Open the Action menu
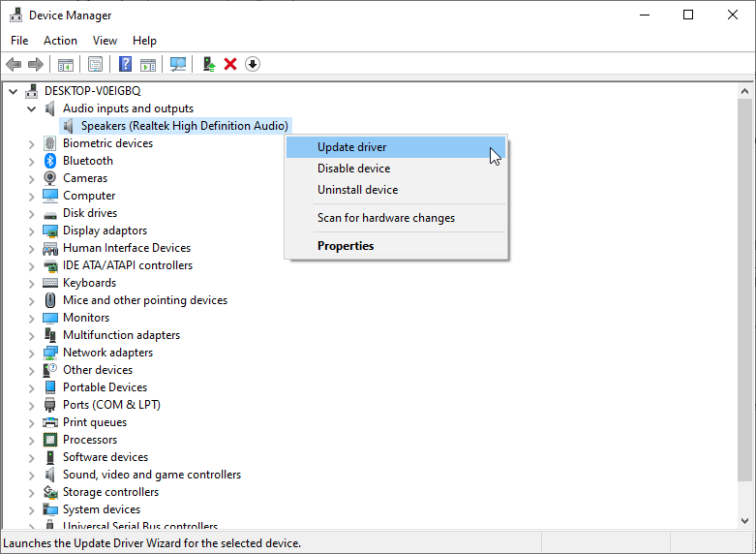 coord(60,41)
